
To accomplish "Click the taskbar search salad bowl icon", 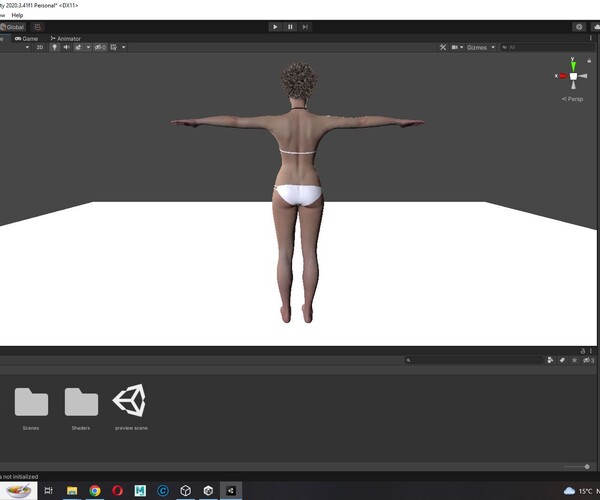I will [x=19, y=490].
